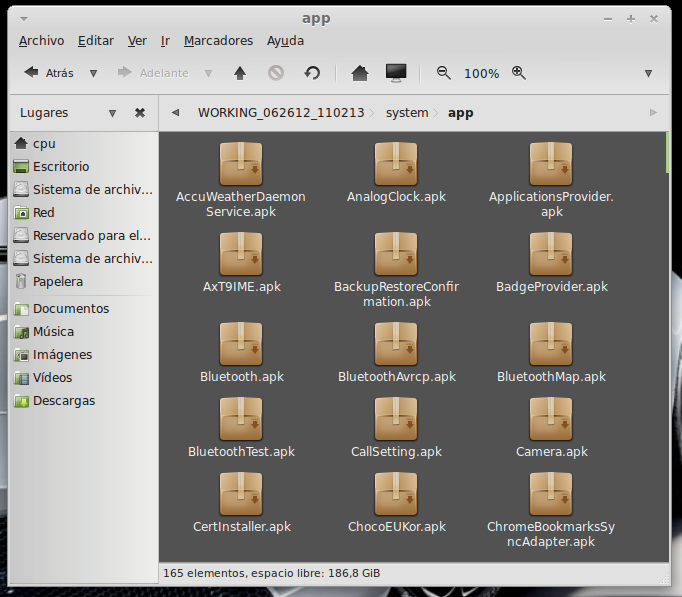The height and width of the screenshot is (597, 682).
Task: Minimize the app window
Action: [608, 19]
